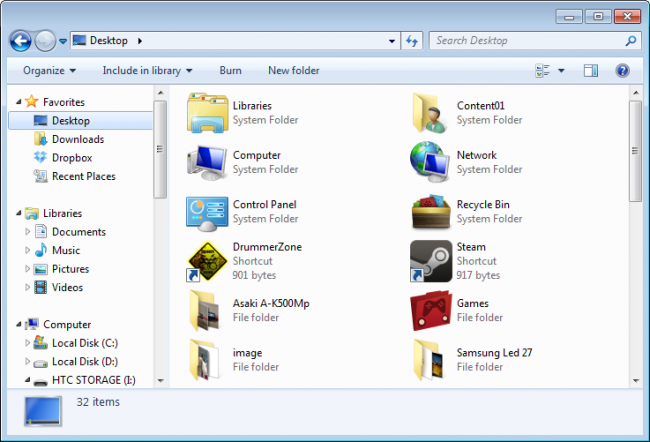The image size is (650, 442).
Task: Select the Computer icon in file list
Action: pyautogui.click(x=207, y=162)
